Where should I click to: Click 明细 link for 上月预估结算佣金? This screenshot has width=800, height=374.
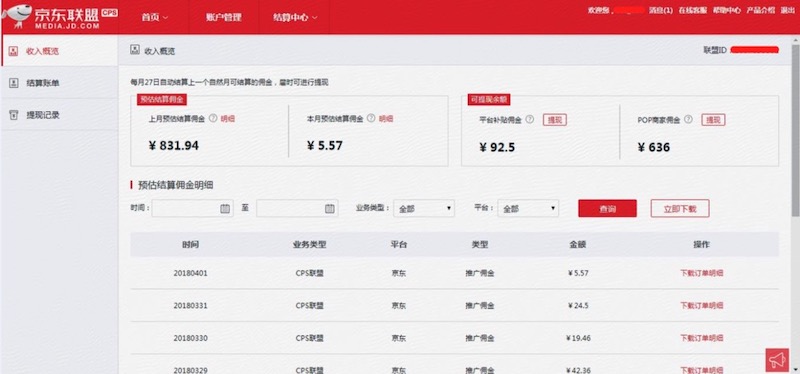pos(228,118)
